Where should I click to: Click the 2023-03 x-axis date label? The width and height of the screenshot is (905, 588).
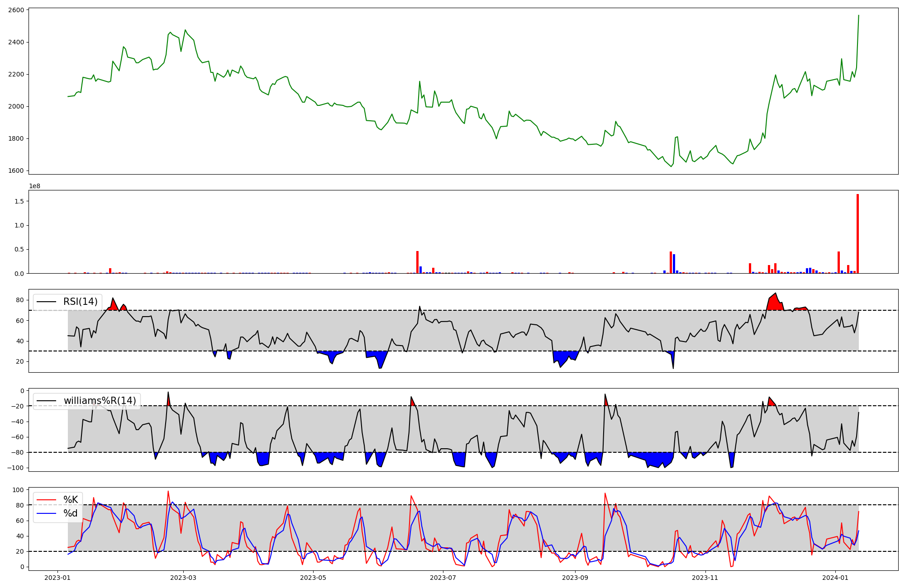pyautogui.click(x=183, y=578)
